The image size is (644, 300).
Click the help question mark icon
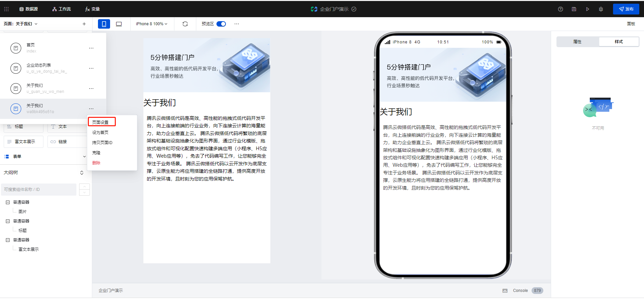[x=561, y=9]
